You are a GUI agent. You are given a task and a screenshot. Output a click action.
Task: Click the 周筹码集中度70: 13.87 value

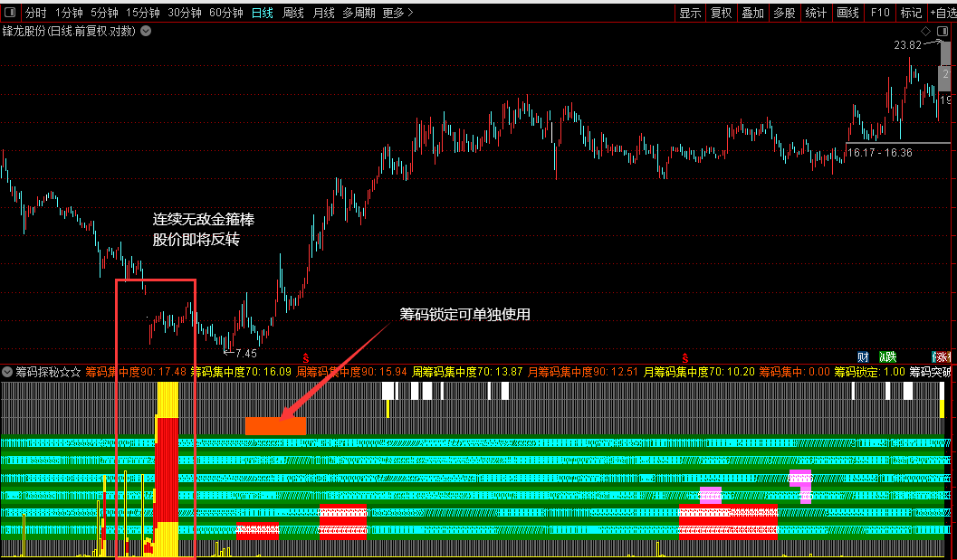click(x=467, y=372)
